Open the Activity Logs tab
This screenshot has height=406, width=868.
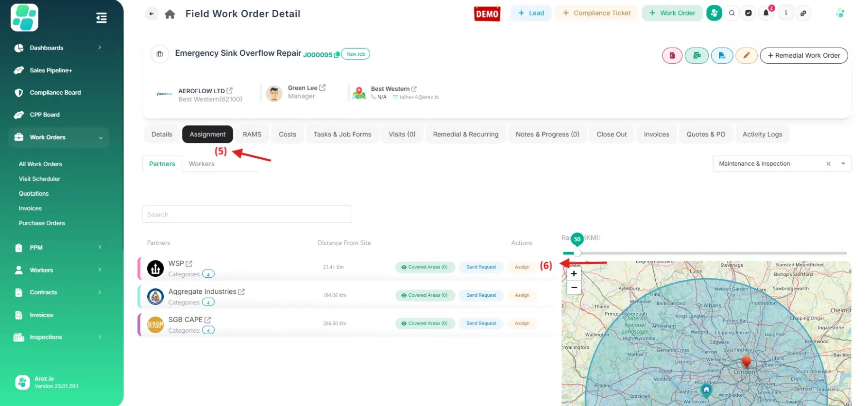click(x=762, y=135)
